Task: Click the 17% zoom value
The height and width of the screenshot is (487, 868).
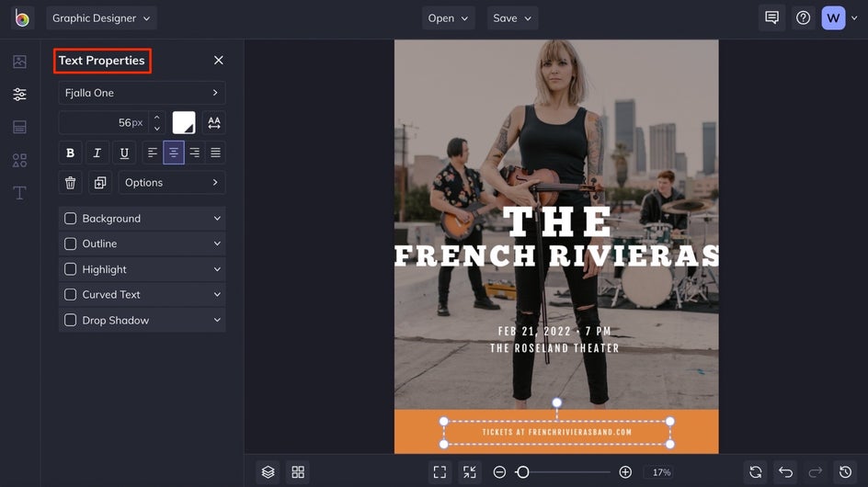Action: [x=661, y=472]
